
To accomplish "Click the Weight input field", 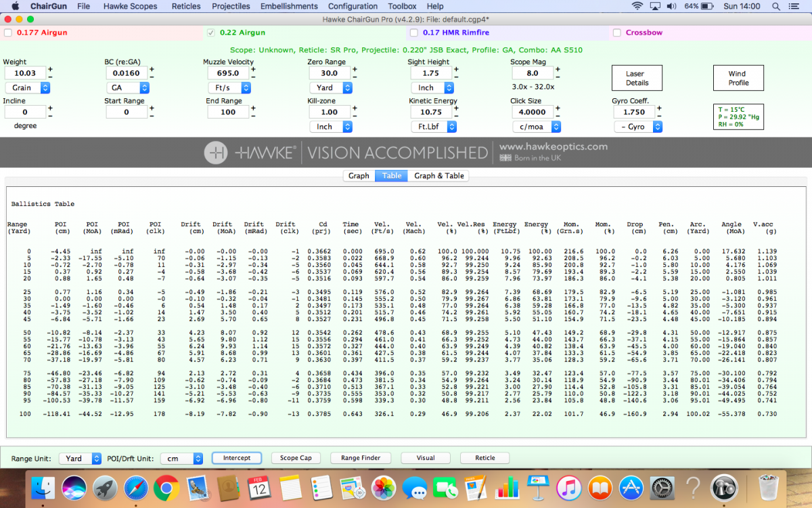I will (25, 73).
